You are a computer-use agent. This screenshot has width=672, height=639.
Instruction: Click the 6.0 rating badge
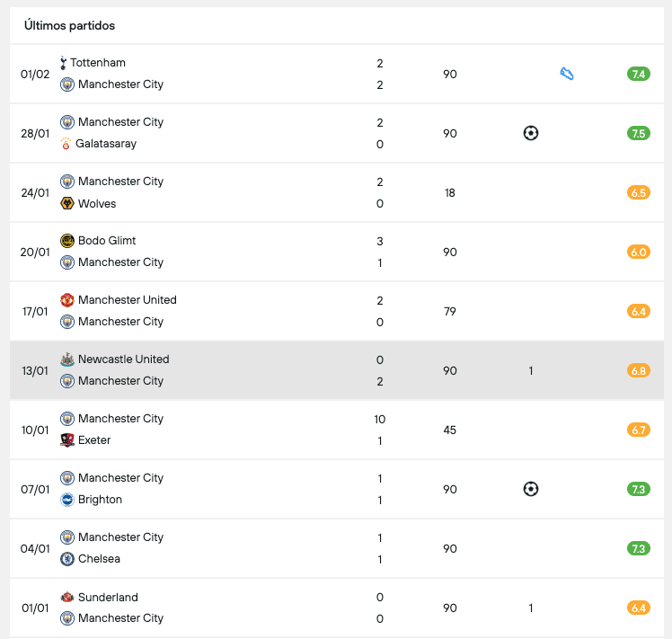click(x=639, y=252)
